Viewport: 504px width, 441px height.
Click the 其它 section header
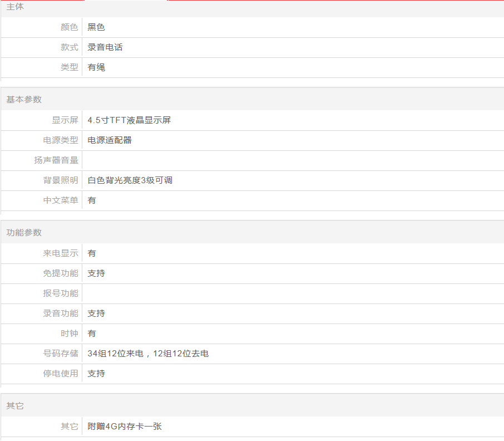click(x=15, y=406)
